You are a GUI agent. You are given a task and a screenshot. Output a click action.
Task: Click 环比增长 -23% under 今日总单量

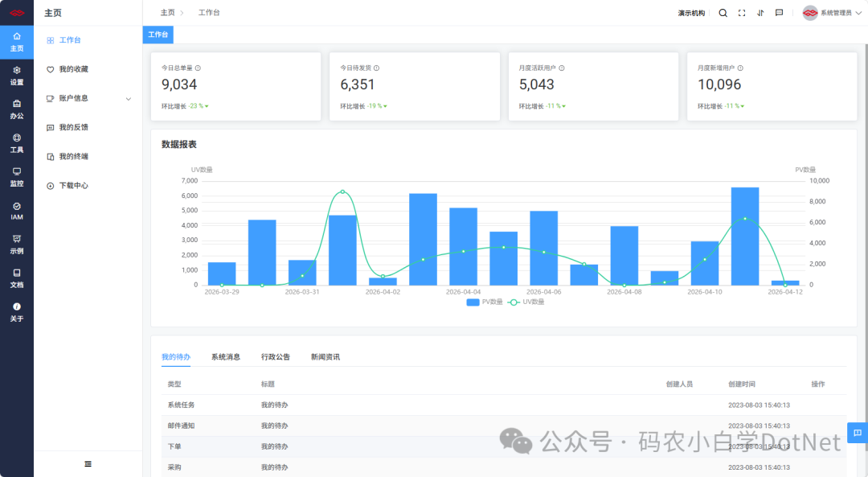[185, 106]
